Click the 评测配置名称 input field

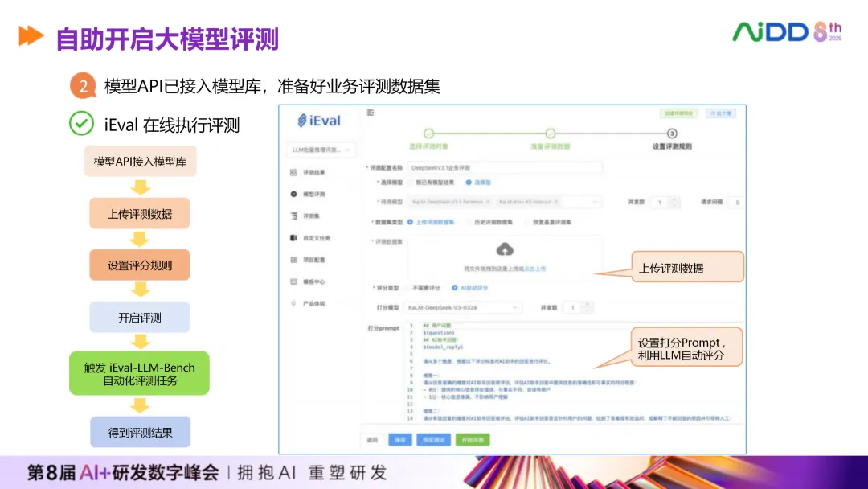click(x=505, y=167)
